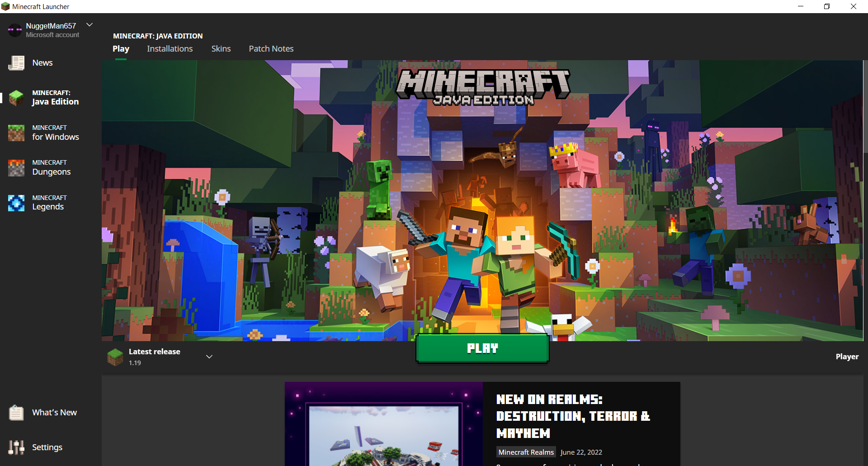This screenshot has width=868, height=466.
Task: Open What's New clipboard icon
Action: (x=16, y=413)
